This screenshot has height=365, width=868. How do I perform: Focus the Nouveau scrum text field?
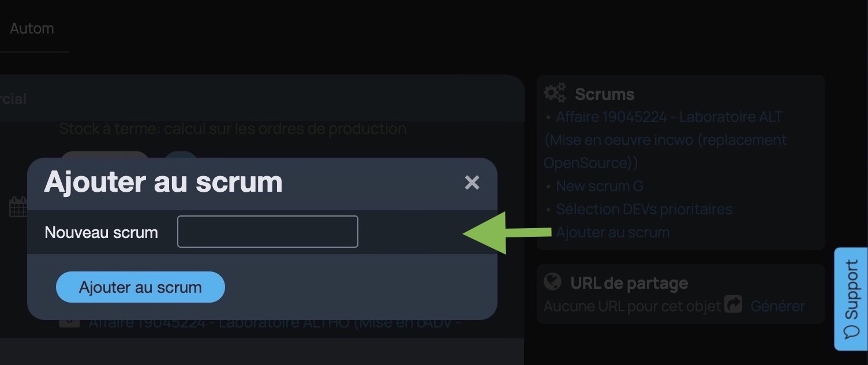pyautogui.click(x=268, y=232)
